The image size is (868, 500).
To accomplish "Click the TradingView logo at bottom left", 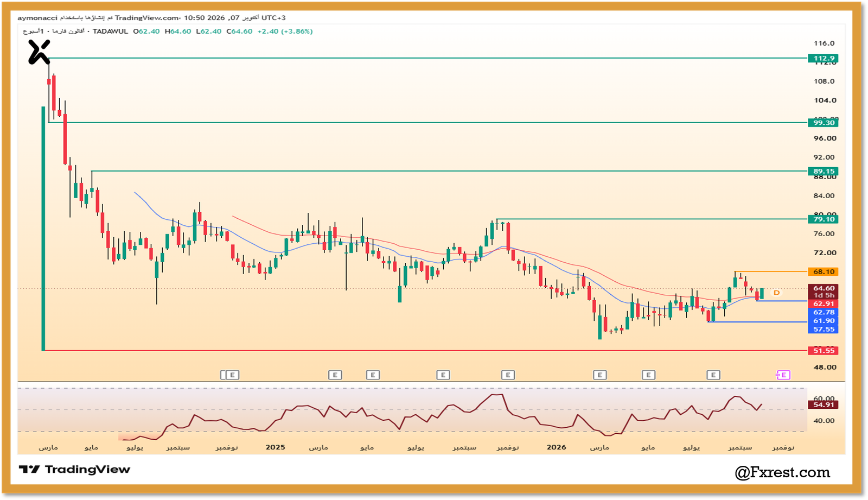I will point(75,470).
